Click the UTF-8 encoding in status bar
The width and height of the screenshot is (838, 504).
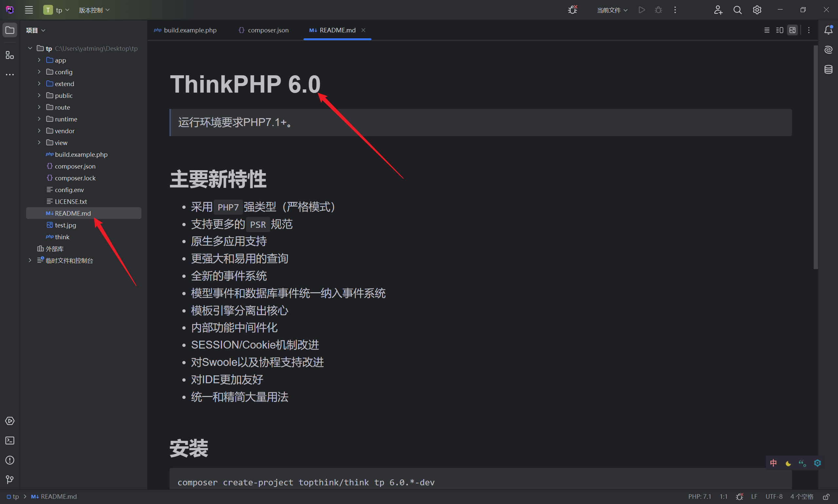774,496
